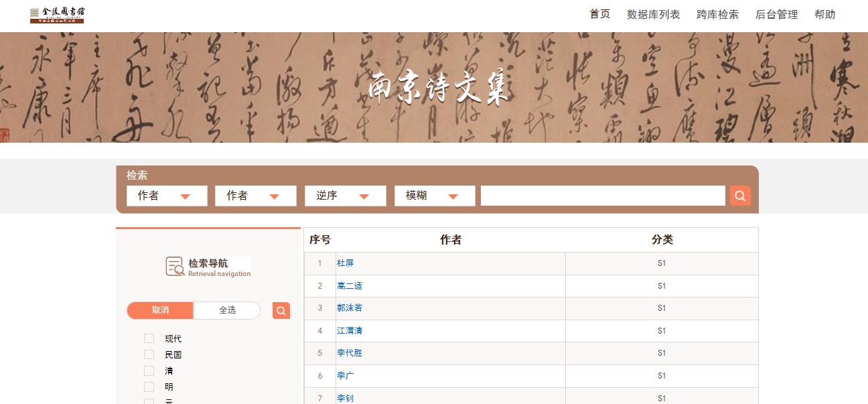Open 后台管理 navigation item
Image resolution: width=868 pixels, height=404 pixels.
777,14
